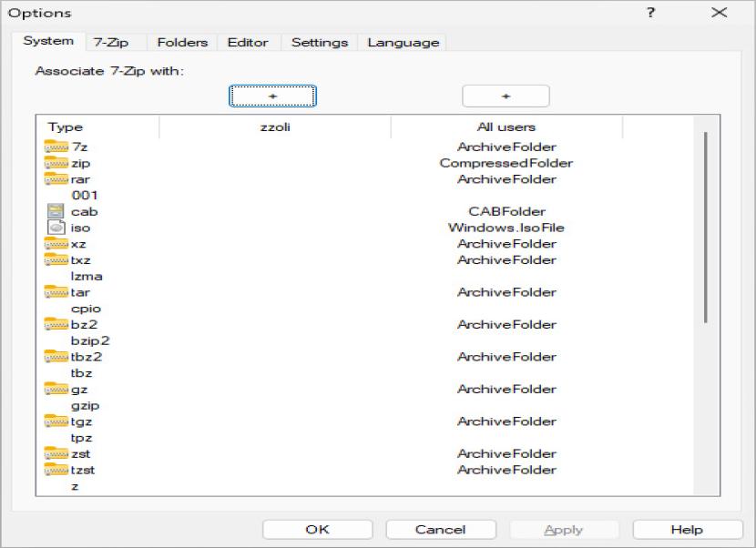Viewport: 756px width, 548px height.
Task: Click the file list vertical scrollbar
Action: pos(706,228)
